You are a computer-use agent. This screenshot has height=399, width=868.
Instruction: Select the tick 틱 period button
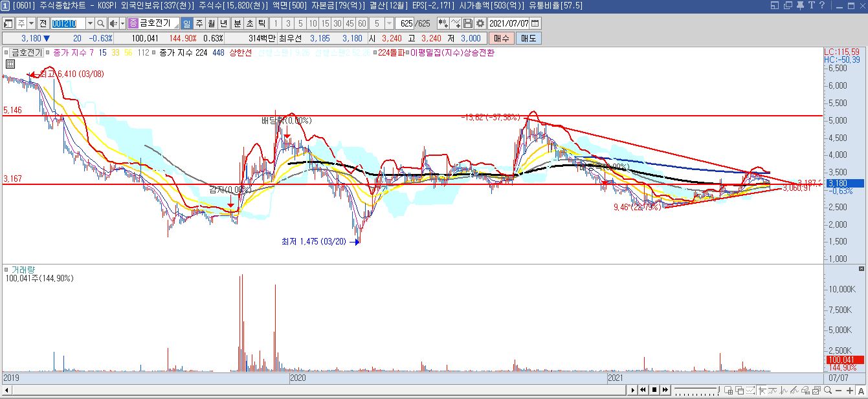tap(262, 23)
